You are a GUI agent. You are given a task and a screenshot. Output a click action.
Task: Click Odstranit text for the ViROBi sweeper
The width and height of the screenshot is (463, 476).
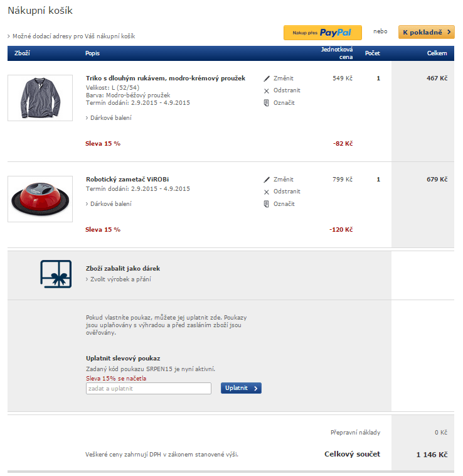pos(287,192)
